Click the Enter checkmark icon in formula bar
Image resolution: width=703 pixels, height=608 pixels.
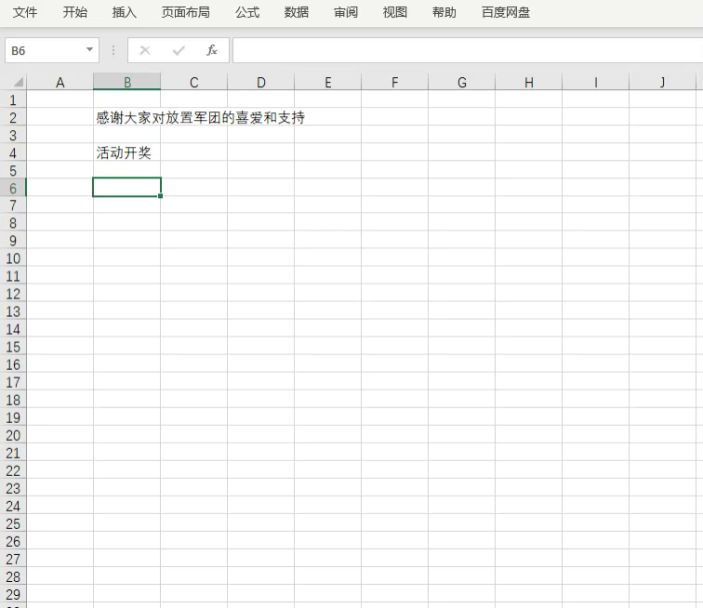pos(179,50)
